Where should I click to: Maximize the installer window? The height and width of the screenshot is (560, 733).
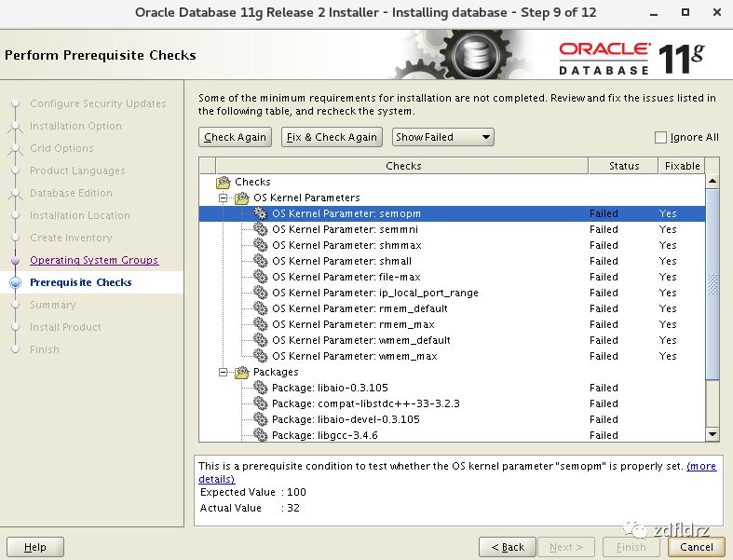(x=685, y=13)
